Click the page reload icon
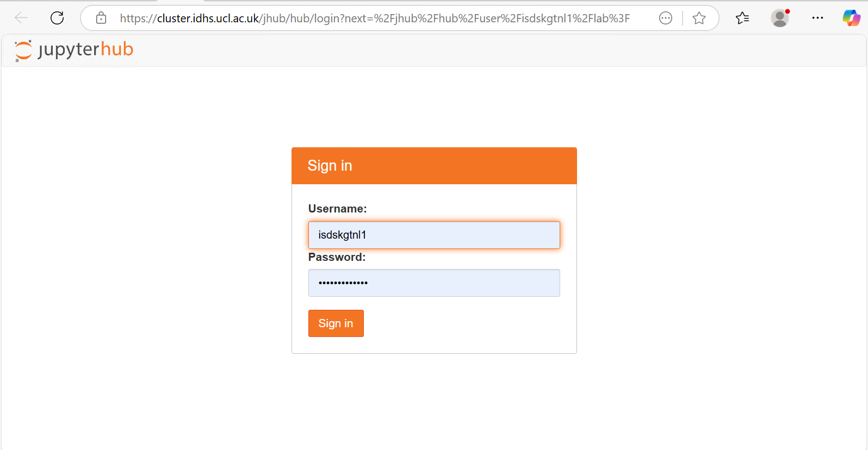Screen dimensions: 868x450 point(57,17)
